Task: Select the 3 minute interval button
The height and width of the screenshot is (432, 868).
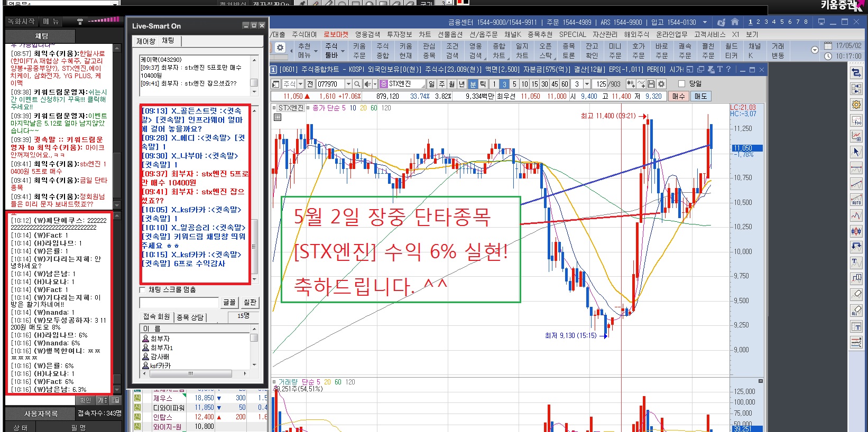Action: click(x=504, y=84)
